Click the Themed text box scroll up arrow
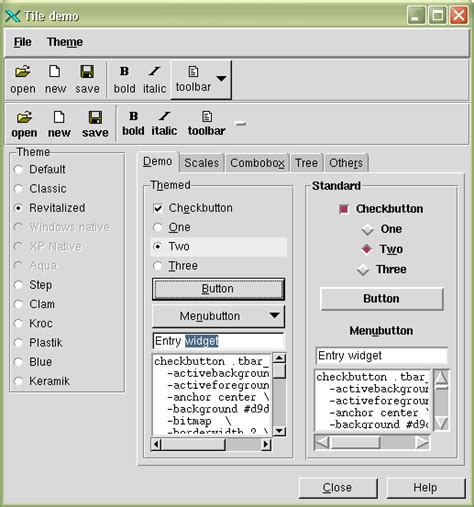Image resolution: width=474 pixels, height=507 pixels. pos(279,358)
